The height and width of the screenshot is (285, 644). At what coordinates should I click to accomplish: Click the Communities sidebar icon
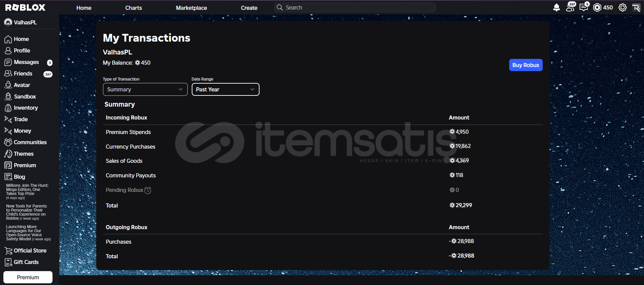(x=8, y=142)
